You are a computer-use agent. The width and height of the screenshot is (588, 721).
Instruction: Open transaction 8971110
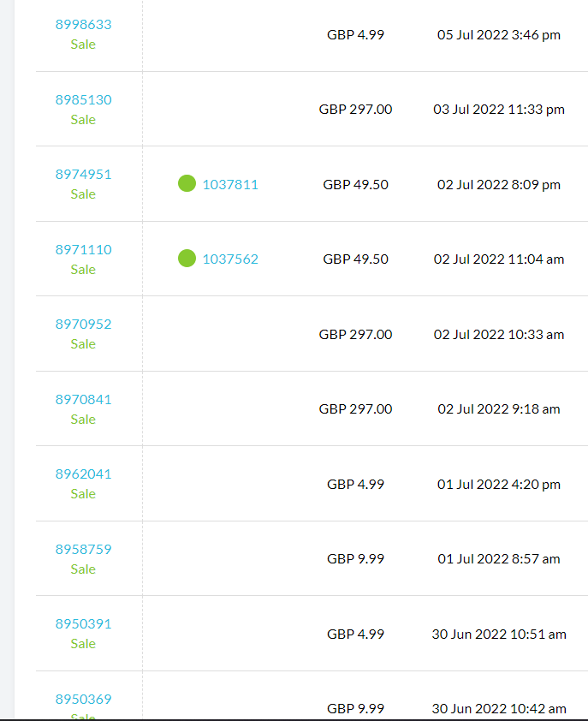[83, 249]
